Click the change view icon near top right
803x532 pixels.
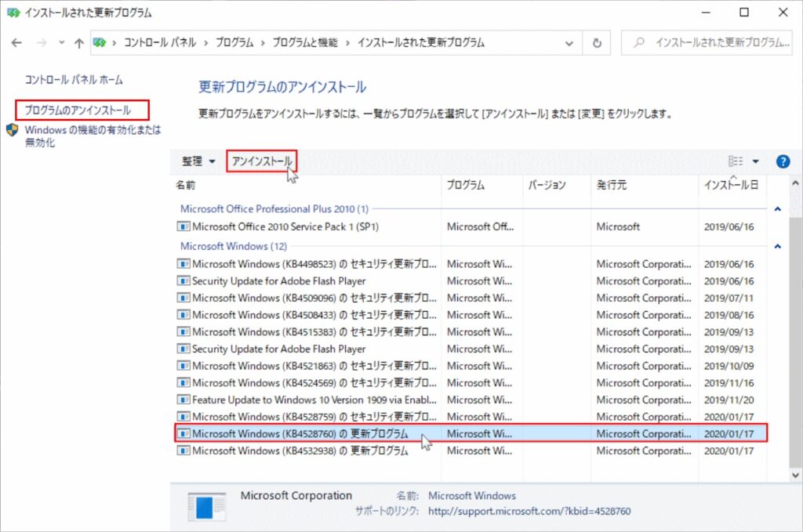point(736,161)
